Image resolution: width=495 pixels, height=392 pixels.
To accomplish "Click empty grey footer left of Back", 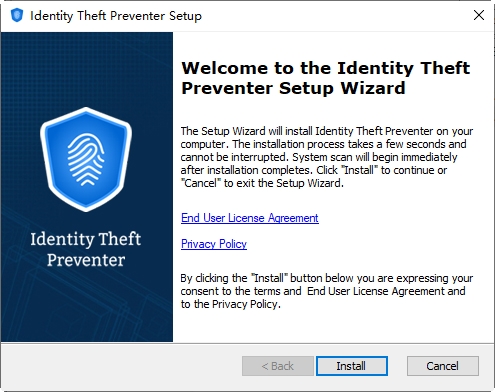I will click(122, 366).
